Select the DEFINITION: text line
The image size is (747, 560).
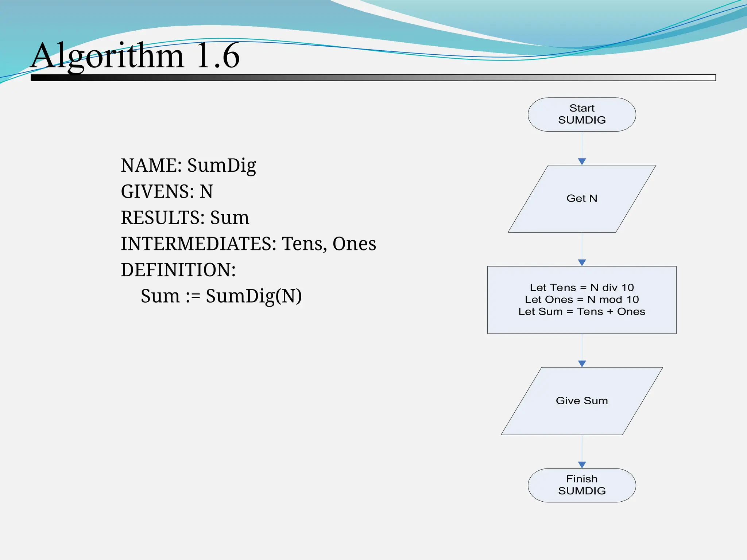coord(178,270)
